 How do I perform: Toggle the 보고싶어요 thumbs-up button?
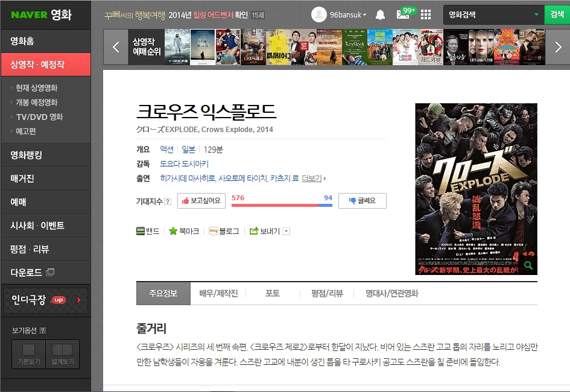[x=201, y=201]
